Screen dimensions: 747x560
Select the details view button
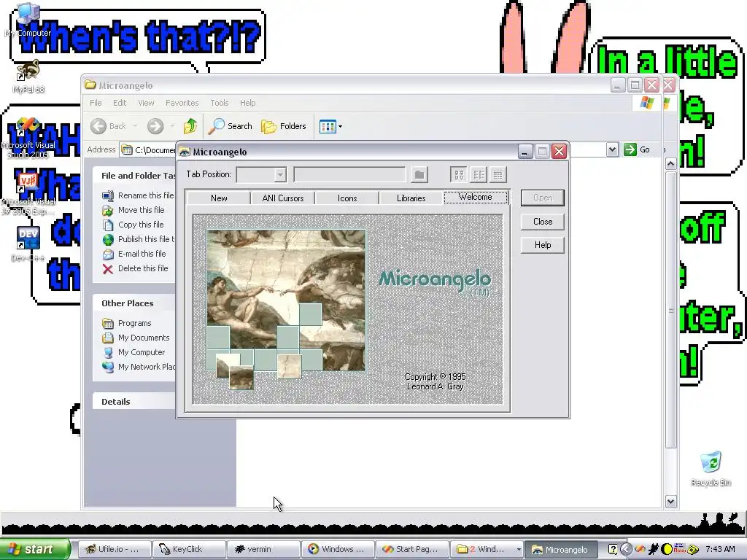point(498,175)
